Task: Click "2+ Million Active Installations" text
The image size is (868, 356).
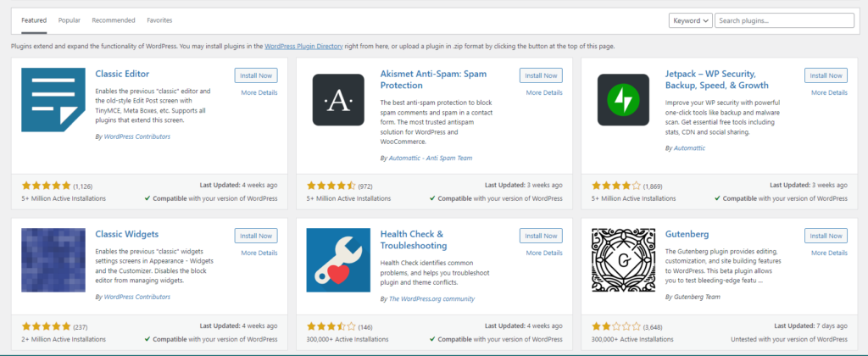Action: tap(64, 339)
